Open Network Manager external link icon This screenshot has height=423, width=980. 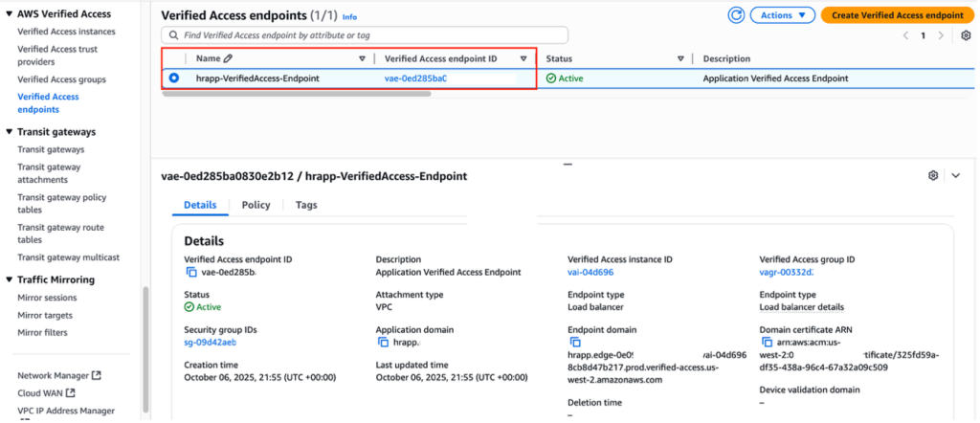[97, 375]
